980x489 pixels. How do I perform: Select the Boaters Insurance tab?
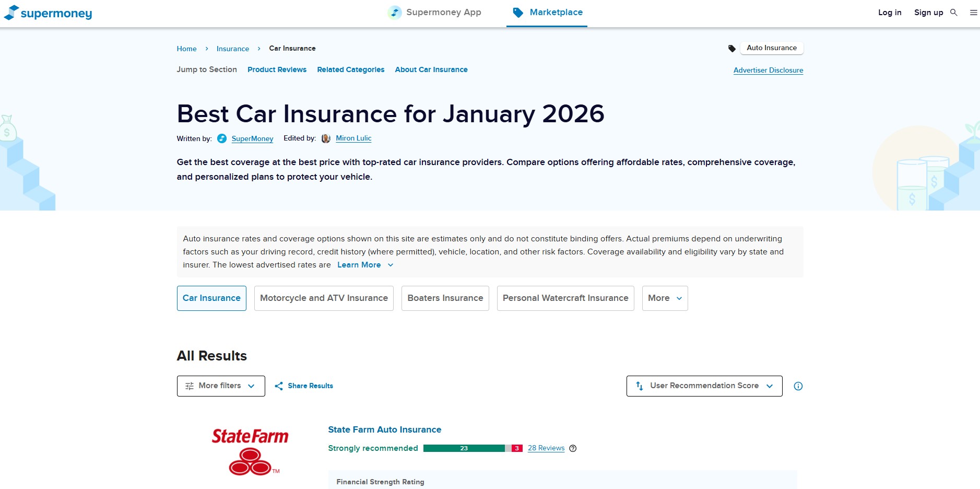445,298
